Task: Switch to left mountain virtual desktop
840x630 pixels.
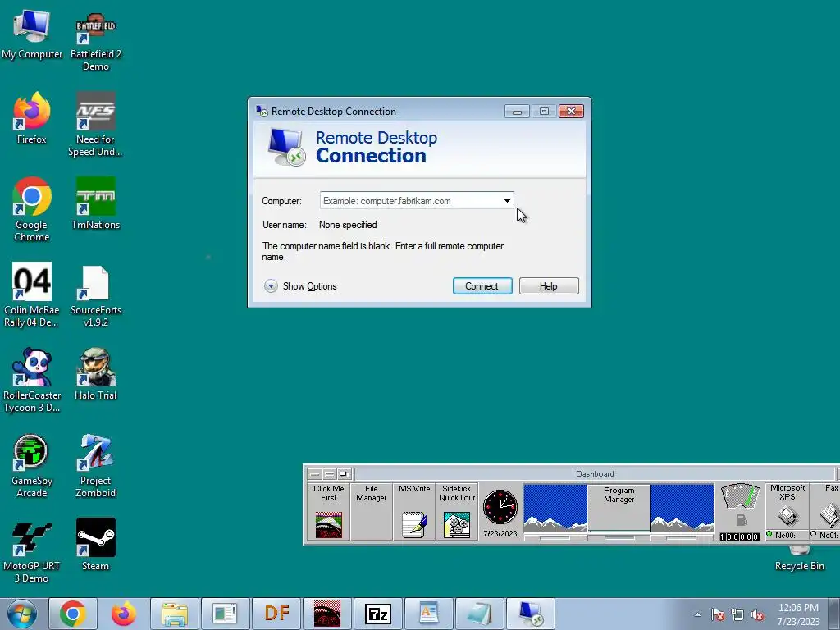Action: click(555, 508)
